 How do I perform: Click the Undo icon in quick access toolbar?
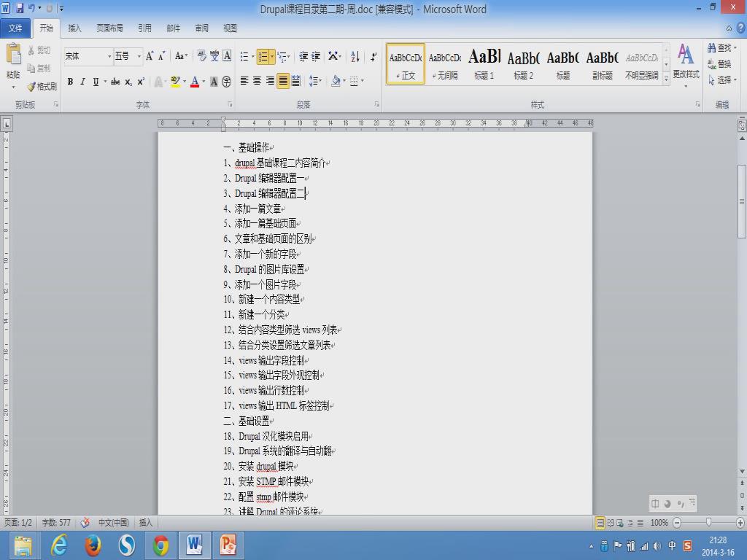[x=31, y=8]
